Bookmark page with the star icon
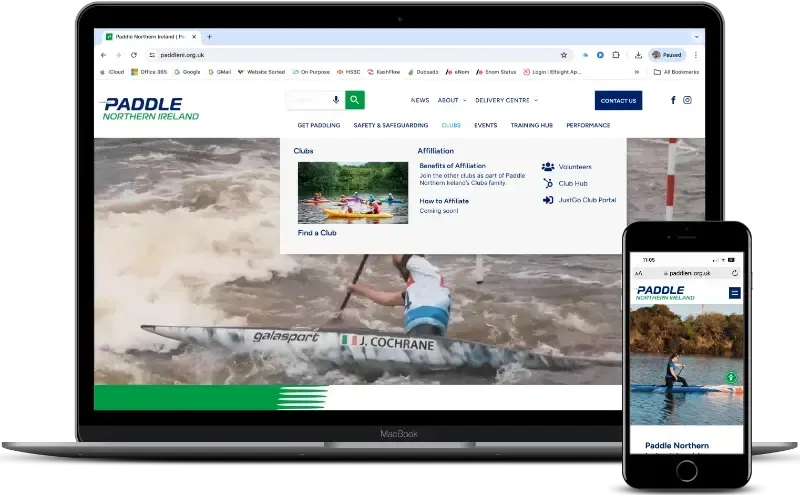This screenshot has height=495, width=800. click(564, 55)
